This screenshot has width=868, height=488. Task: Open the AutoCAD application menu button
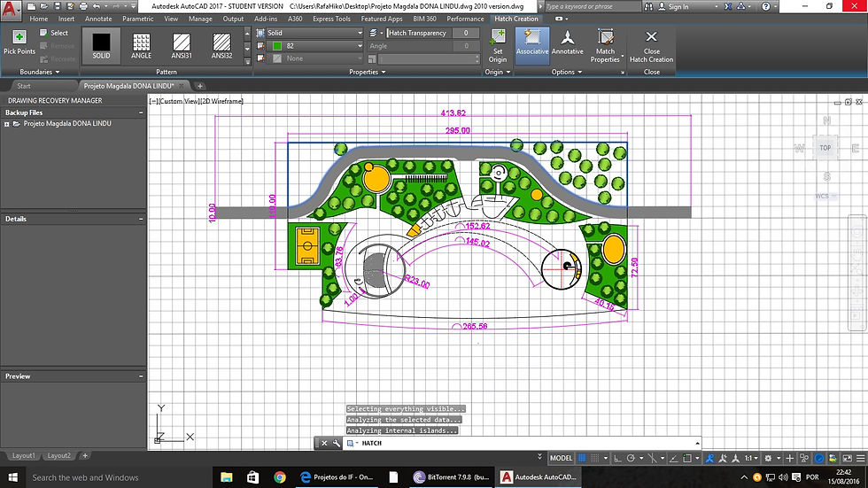(11, 9)
